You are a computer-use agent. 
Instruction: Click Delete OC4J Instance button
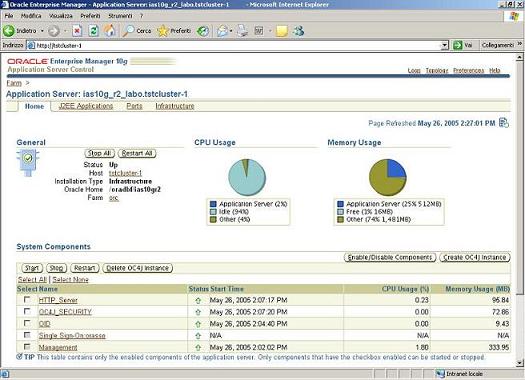137,268
